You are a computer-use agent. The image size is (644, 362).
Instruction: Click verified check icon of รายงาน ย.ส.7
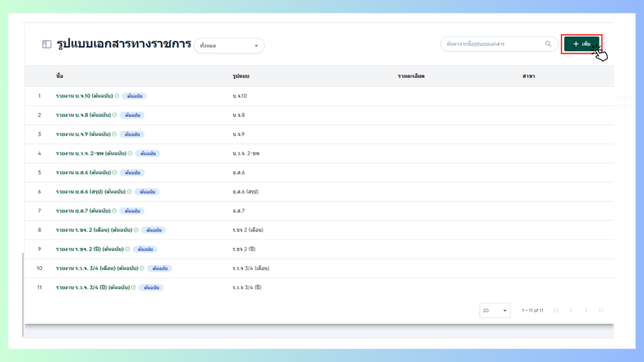(115, 211)
